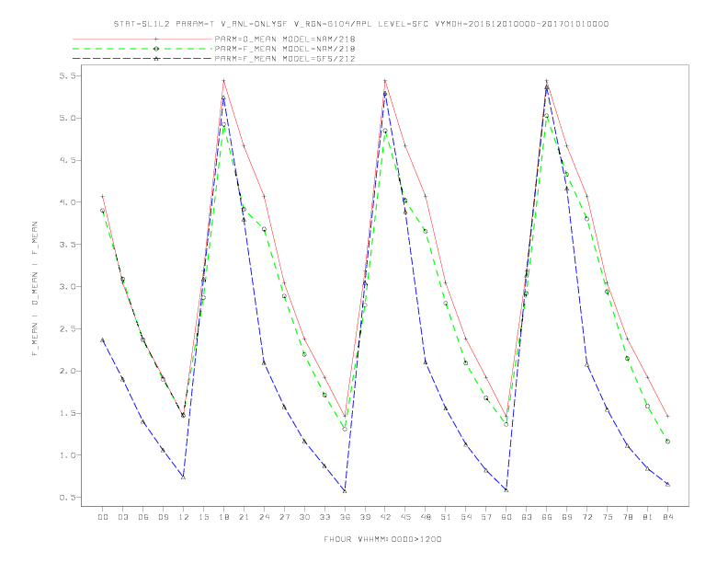Click x-axis tick label 51

click(446, 517)
